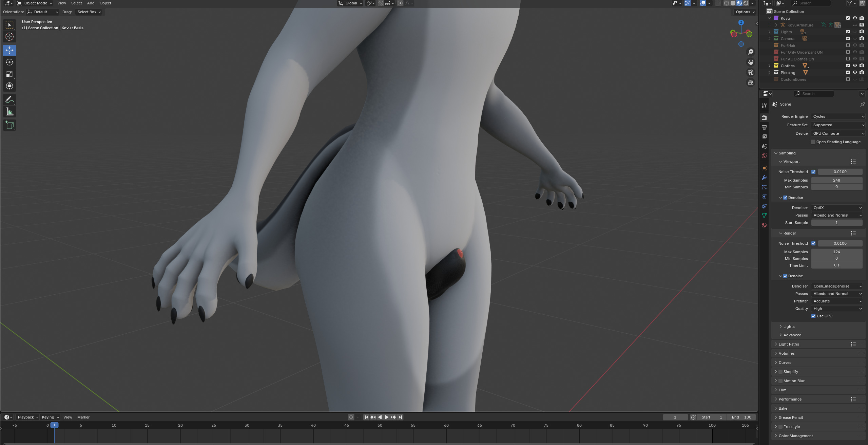
Task: Click the pan view hand icon
Action: click(x=751, y=62)
